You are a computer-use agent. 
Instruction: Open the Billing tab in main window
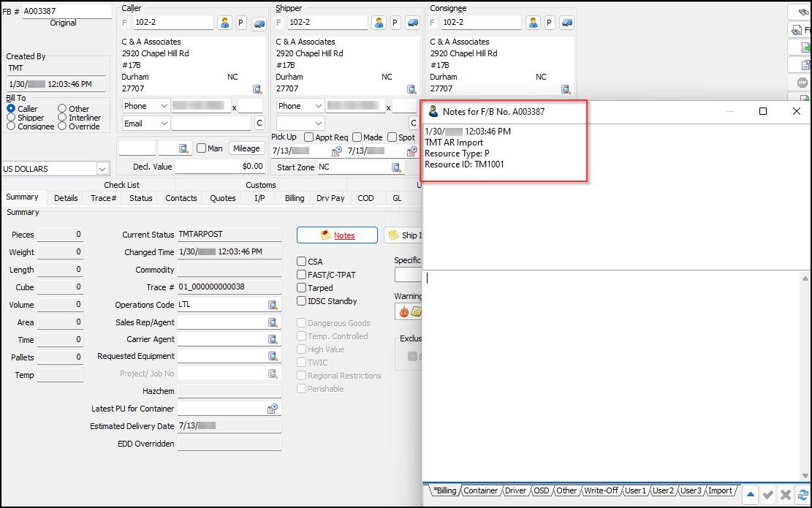295,198
